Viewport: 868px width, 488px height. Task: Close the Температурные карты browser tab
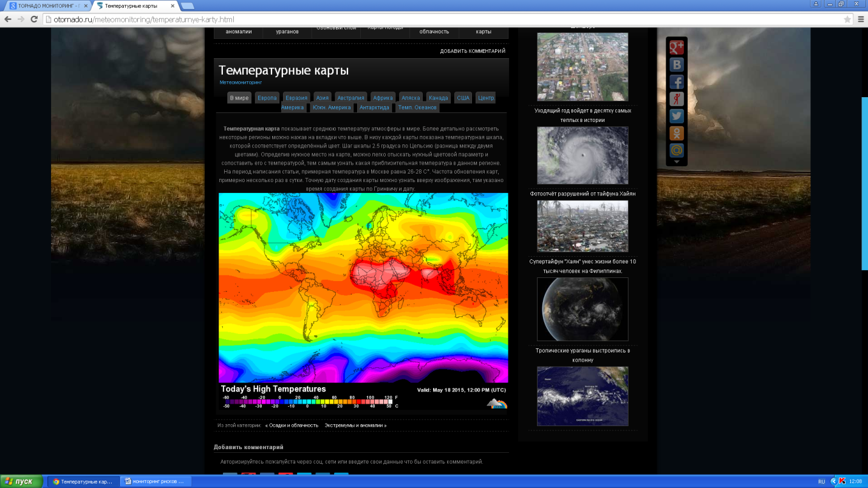173,5
